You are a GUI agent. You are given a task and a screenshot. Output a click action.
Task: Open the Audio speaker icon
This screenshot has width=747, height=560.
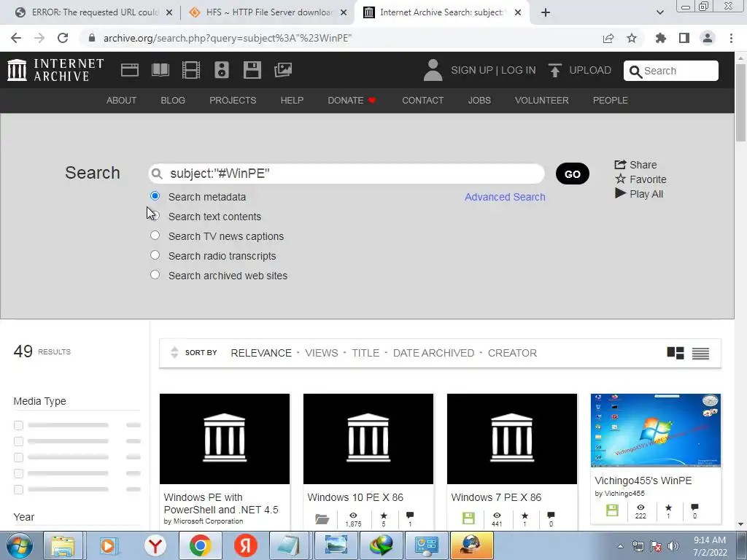(x=222, y=70)
